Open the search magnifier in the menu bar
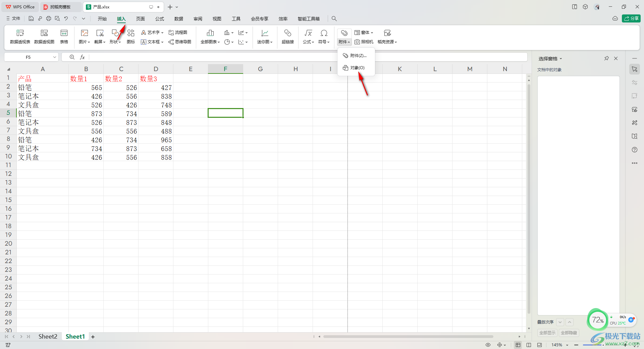Image resolution: width=644 pixels, height=349 pixels. [x=334, y=19]
